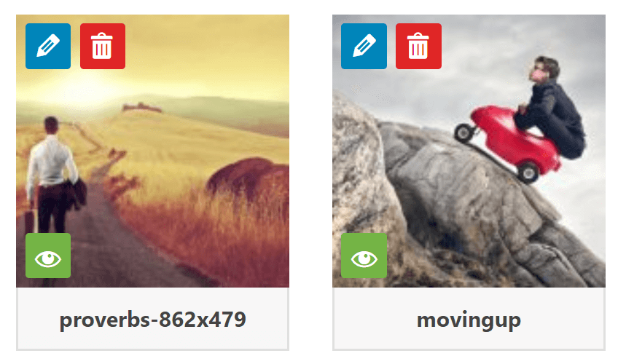This screenshot has width=626, height=364.
Task: Open the rocky cliff thumbnail
Action: [469, 151]
